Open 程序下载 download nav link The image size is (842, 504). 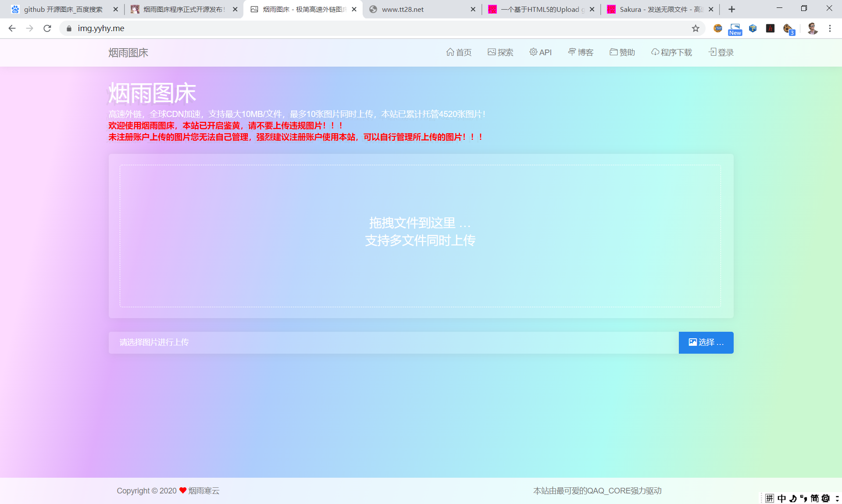click(x=672, y=53)
